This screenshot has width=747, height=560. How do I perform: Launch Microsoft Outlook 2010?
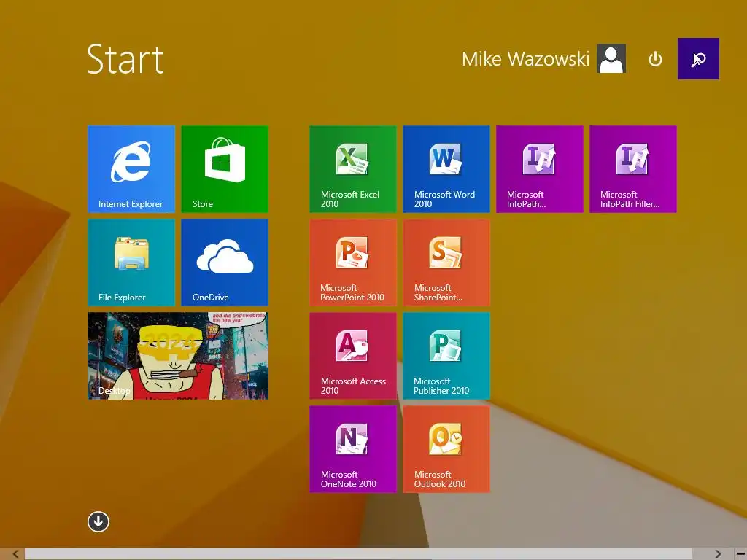point(446,449)
